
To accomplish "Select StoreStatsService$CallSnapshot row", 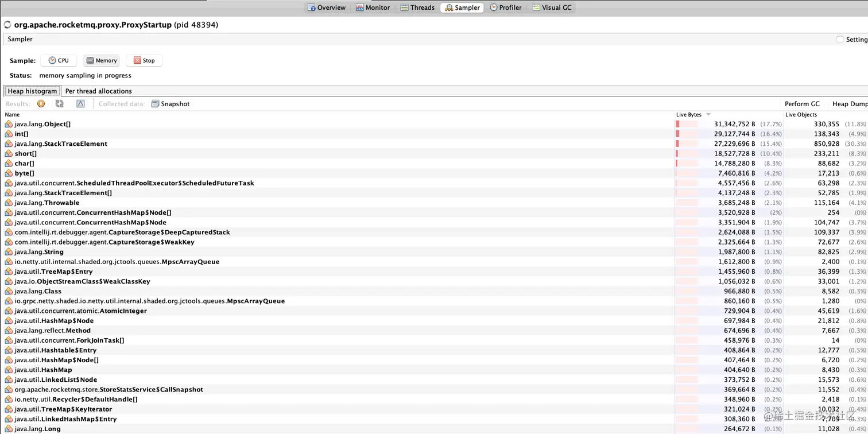I will 108,389.
